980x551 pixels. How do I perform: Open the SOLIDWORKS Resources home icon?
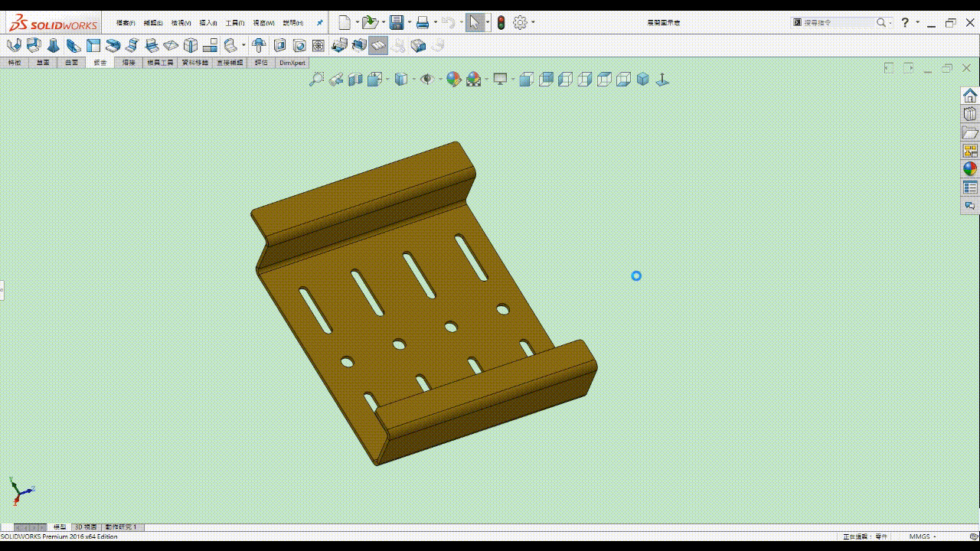tap(970, 96)
